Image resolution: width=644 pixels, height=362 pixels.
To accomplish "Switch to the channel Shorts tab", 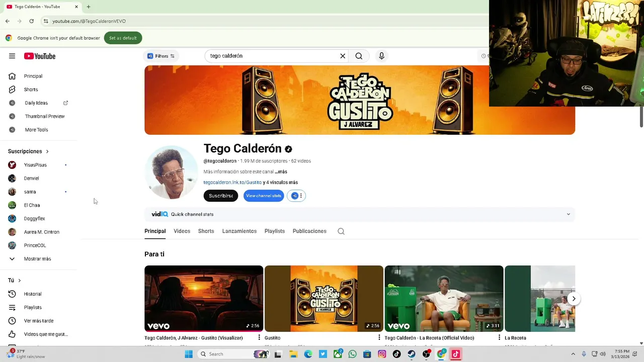I will pos(206,231).
